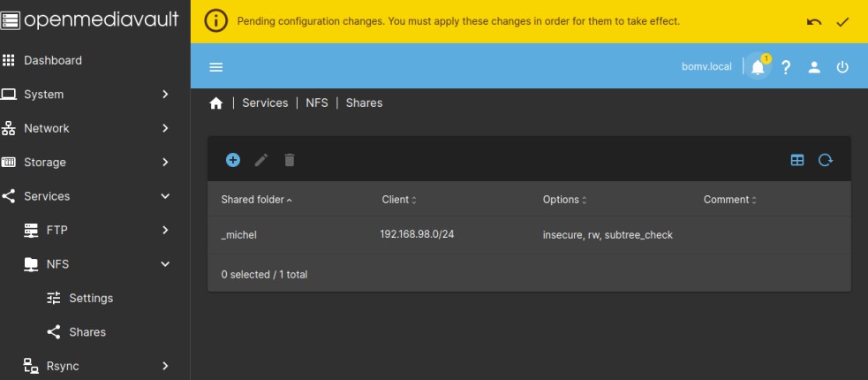Screen dimensions: 868x380
Task: Reload the shares table
Action: (826, 160)
